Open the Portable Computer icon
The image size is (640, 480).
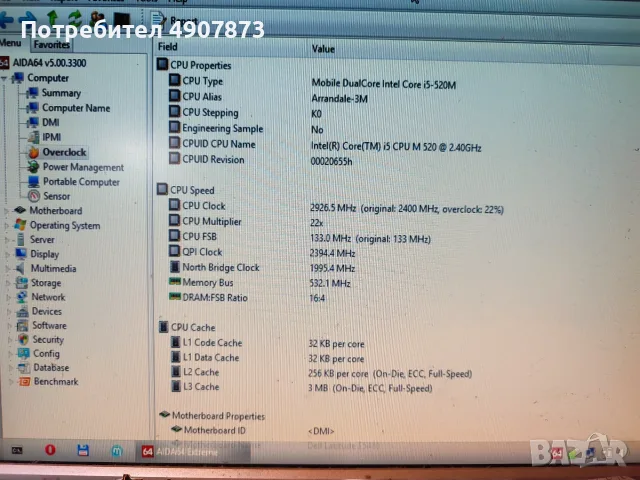(x=33, y=182)
